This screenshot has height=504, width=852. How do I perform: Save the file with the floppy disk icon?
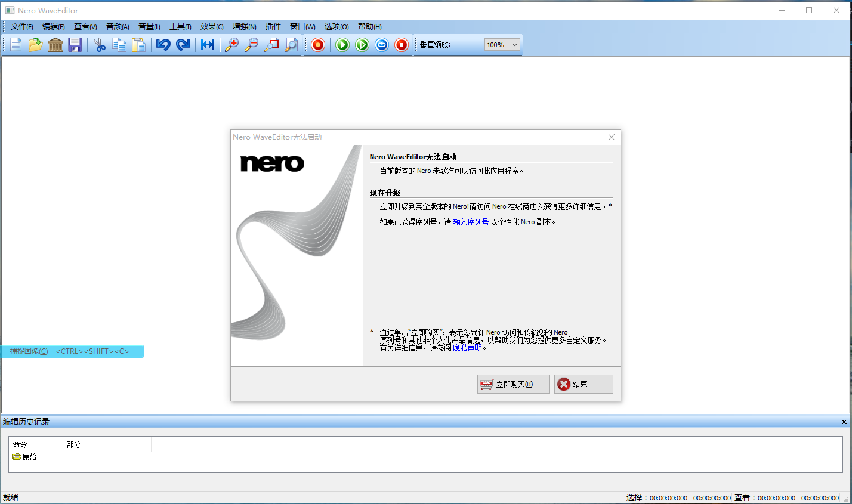(75, 45)
